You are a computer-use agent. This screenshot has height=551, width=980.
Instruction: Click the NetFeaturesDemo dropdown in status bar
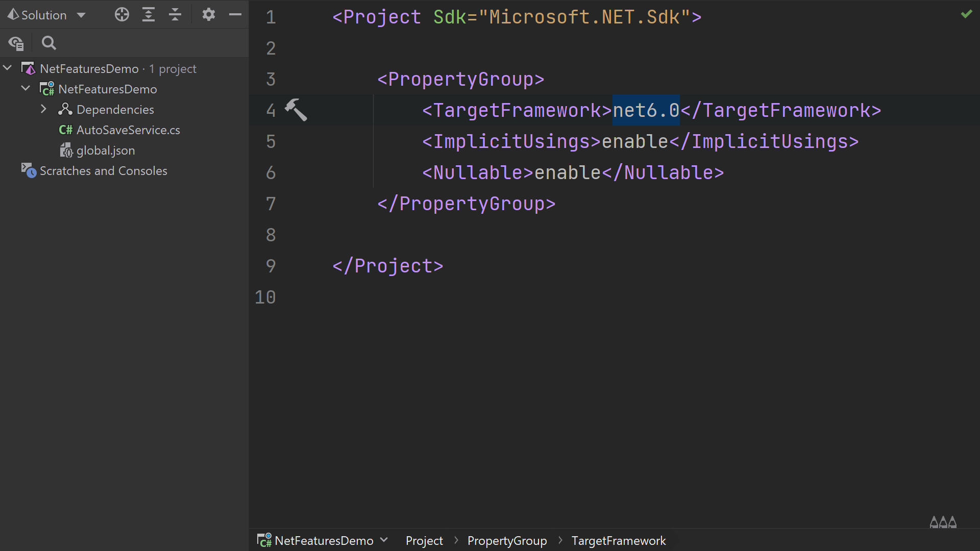point(325,540)
